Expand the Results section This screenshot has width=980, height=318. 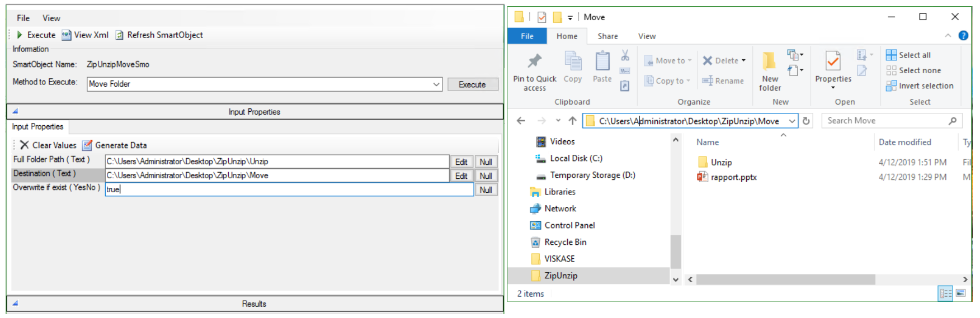[16, 303]
